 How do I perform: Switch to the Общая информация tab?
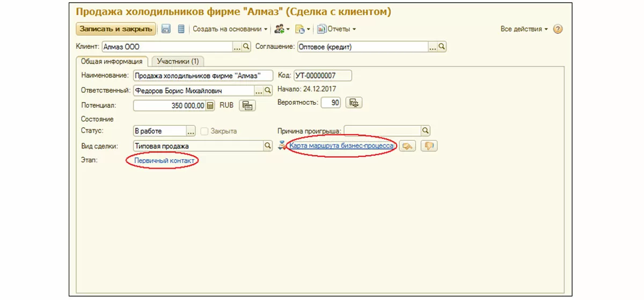(x=112, y=61)
